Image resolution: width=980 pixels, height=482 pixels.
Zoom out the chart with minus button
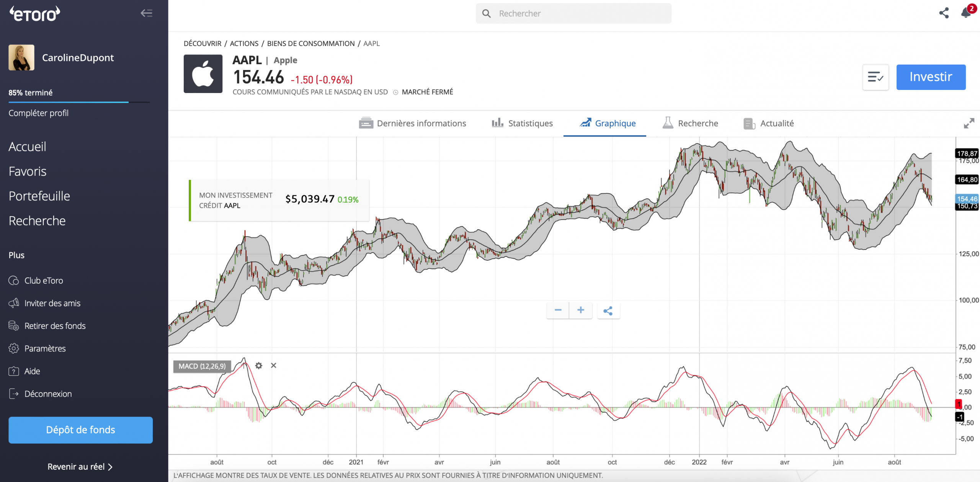(558, 310)
